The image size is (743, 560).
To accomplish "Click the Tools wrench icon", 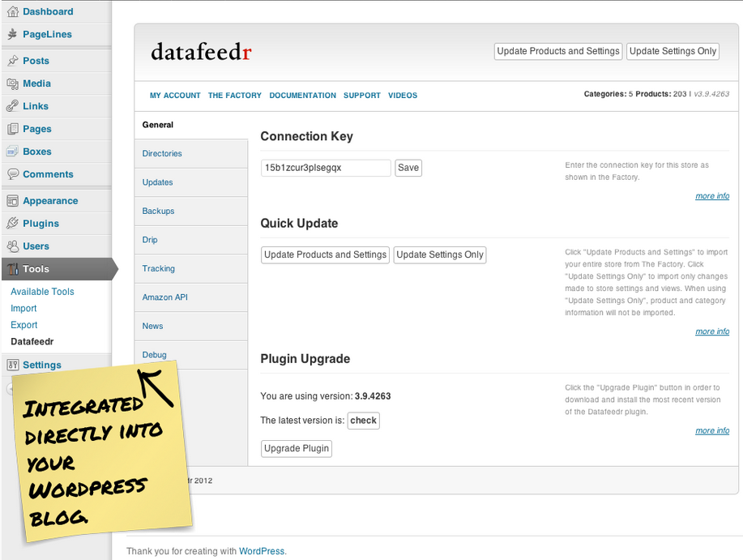I will (x=13, y=269).
